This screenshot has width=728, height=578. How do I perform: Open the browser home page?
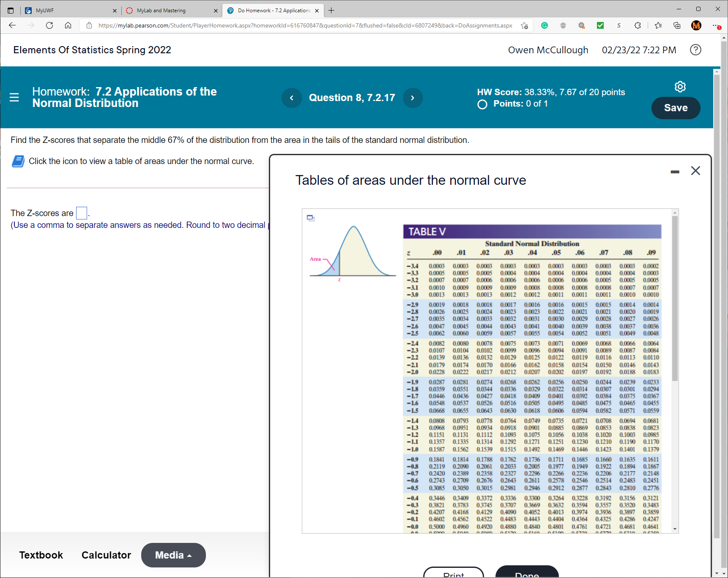[x=68, y=25]
